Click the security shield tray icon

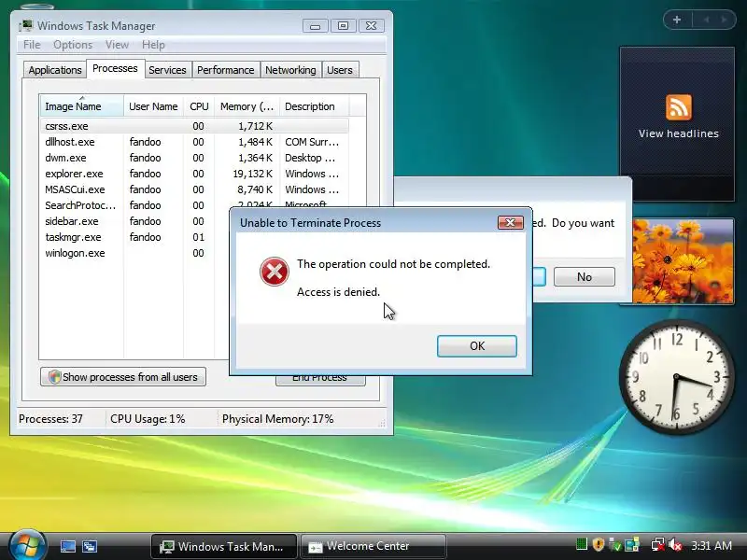point(599,544)
